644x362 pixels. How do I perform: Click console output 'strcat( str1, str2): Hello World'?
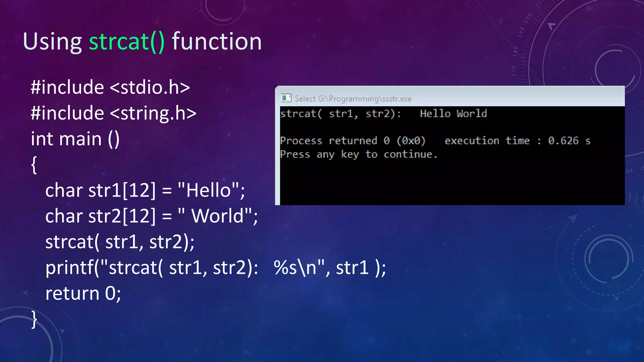384,113
